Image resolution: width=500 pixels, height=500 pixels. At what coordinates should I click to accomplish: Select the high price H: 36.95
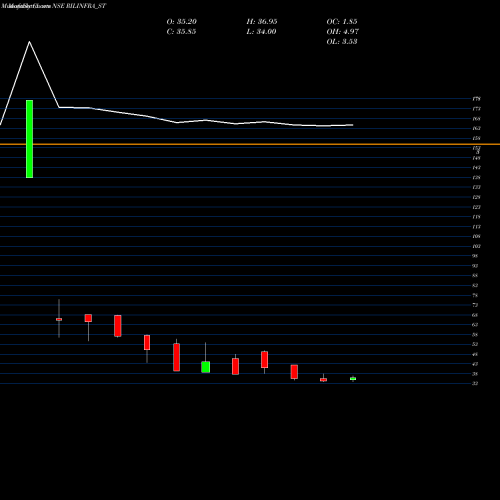[262, 22]
